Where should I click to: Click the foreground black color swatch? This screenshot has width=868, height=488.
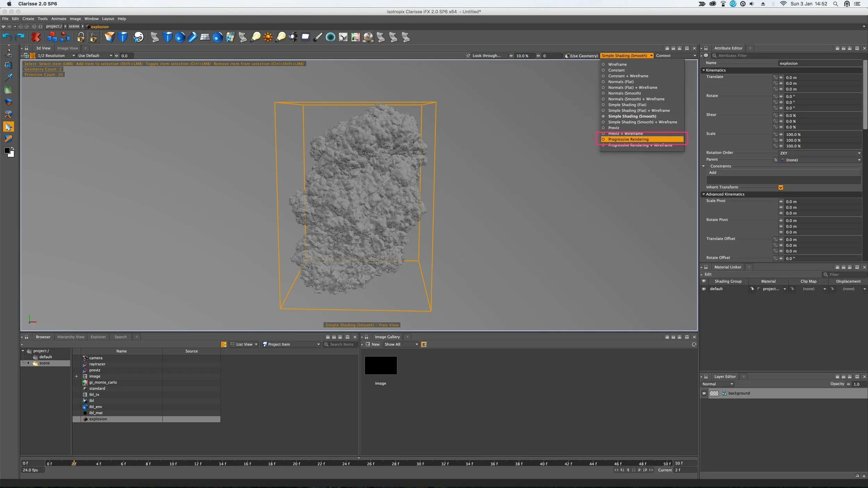click(7, 150)
